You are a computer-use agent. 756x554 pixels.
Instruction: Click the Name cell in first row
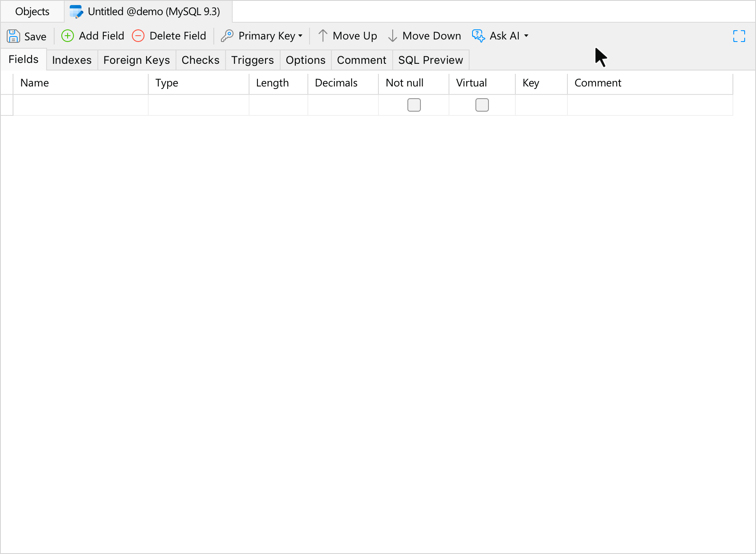(81, 105)
